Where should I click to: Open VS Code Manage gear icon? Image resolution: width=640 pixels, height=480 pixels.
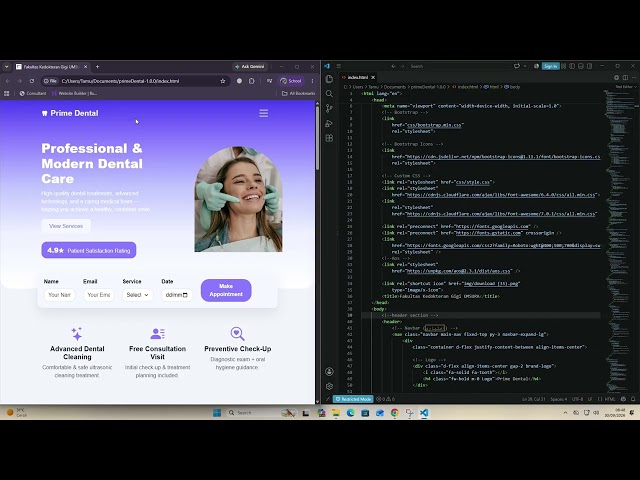329,386
